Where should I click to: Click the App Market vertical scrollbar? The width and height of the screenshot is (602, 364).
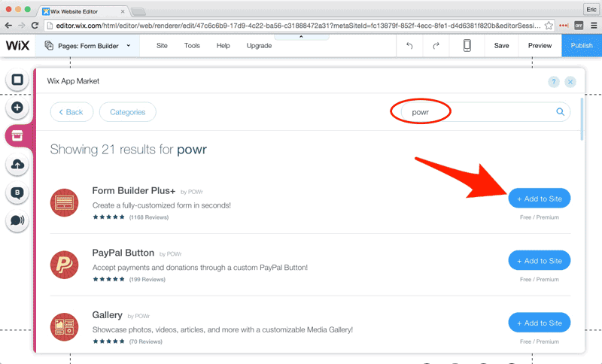[x=582, y=119]
